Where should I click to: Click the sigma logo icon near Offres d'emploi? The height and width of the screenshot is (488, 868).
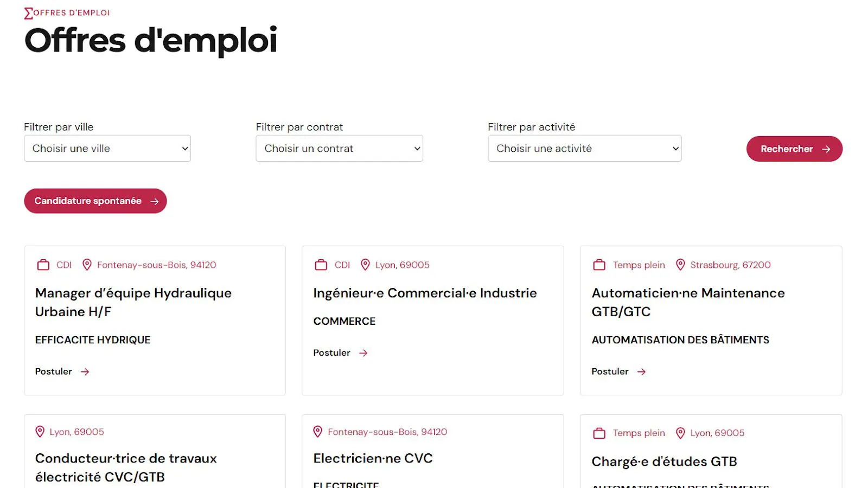coord(28,13)
